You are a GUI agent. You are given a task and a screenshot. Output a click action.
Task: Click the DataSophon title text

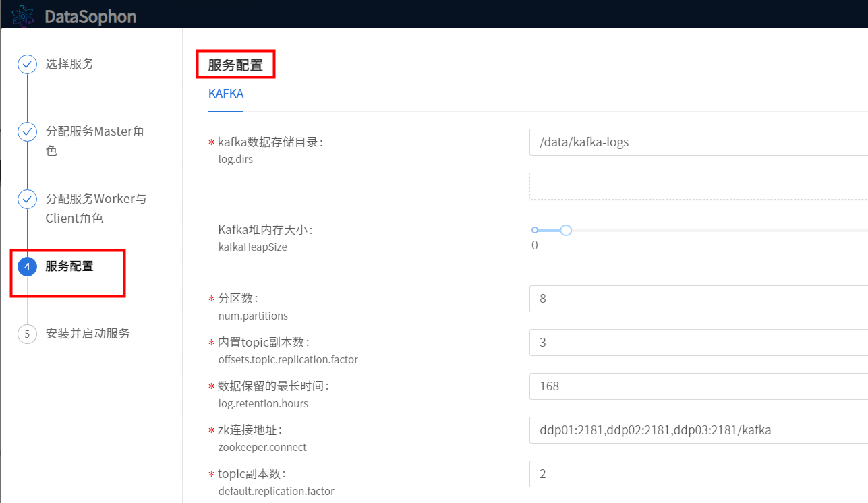click(x=90, y=16)
